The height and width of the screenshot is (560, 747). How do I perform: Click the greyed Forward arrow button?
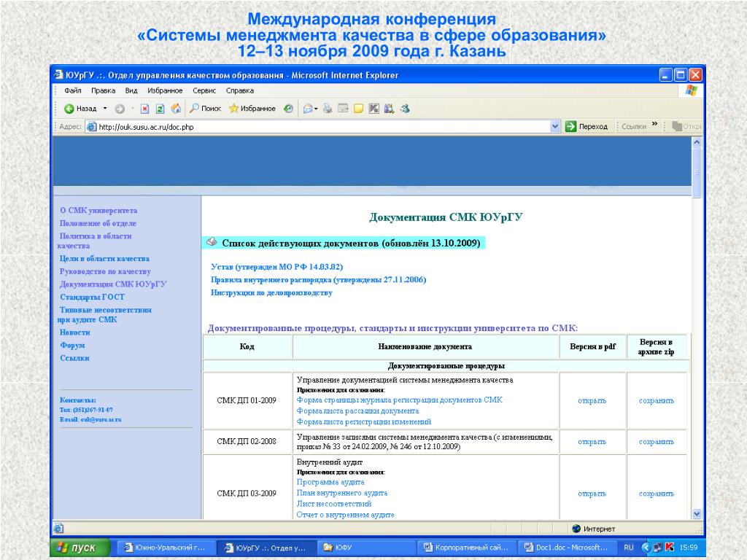pos(120,109)
